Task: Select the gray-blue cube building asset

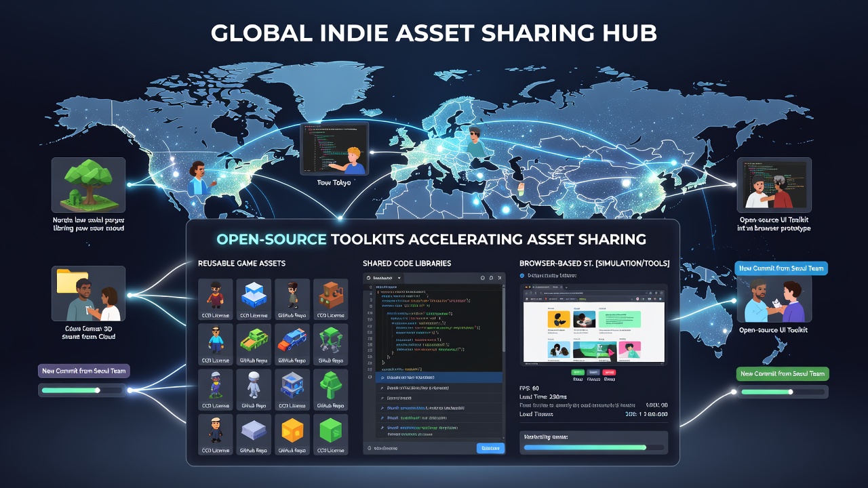Action: (292, 389)
